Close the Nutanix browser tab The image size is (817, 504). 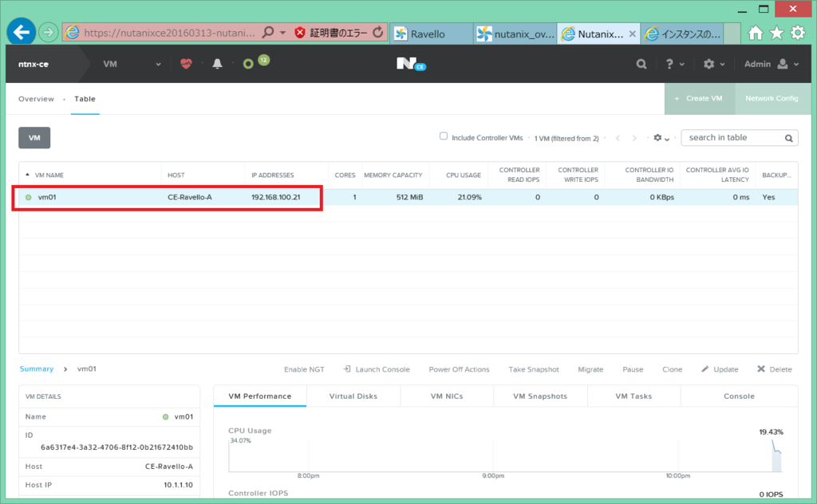[633, 33]
